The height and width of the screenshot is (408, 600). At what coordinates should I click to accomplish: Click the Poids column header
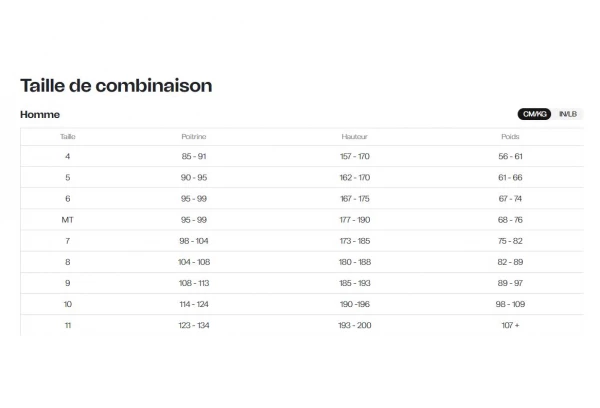(x=510, y=136)
